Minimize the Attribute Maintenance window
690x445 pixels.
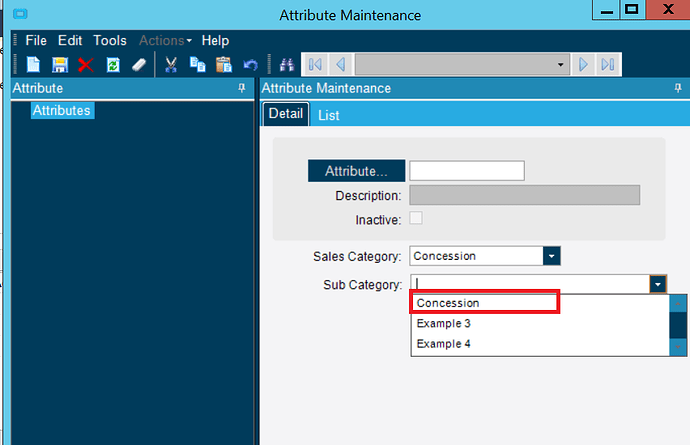606,10
